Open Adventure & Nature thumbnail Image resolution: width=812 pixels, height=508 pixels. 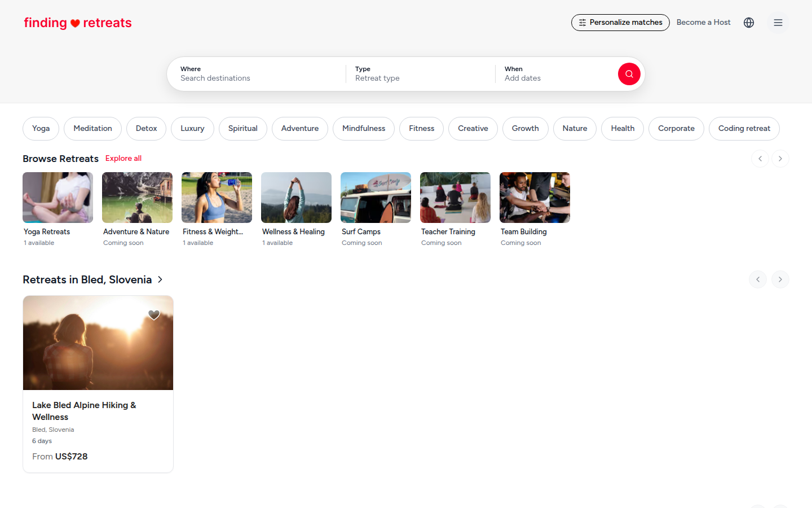point(137,198)
